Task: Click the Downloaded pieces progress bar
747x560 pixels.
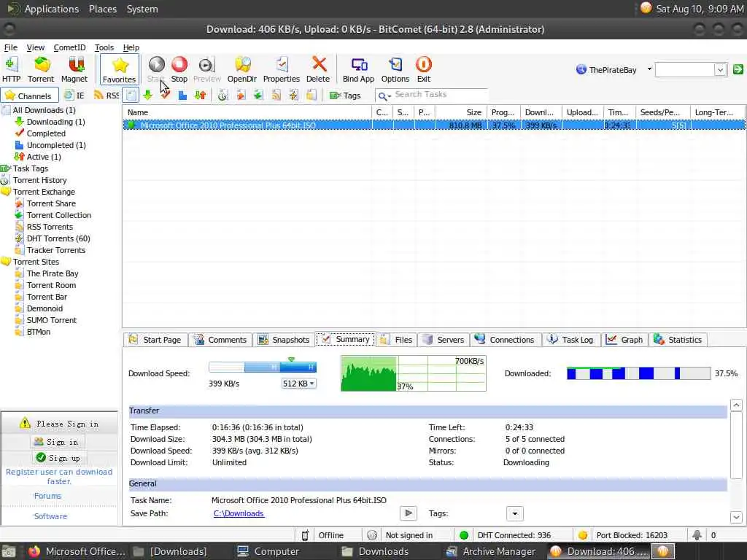Action: 638,373
